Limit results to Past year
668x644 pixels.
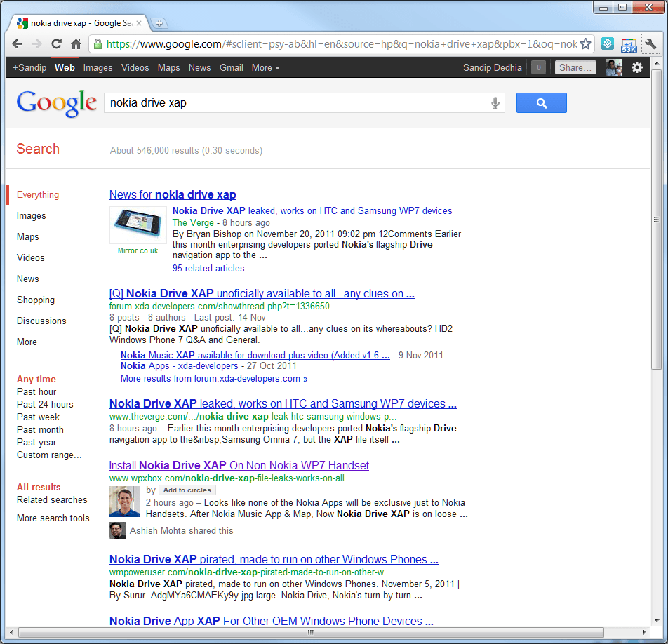36,443
